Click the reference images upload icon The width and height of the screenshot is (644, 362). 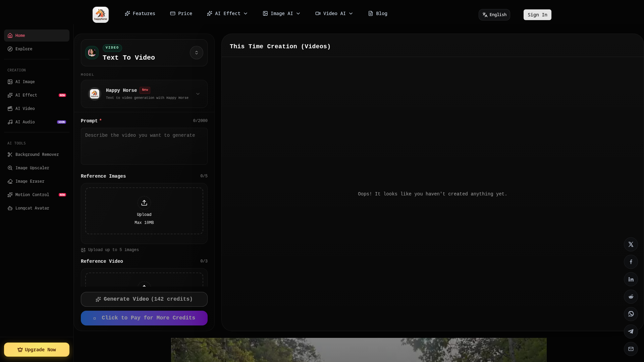(144, 203)
